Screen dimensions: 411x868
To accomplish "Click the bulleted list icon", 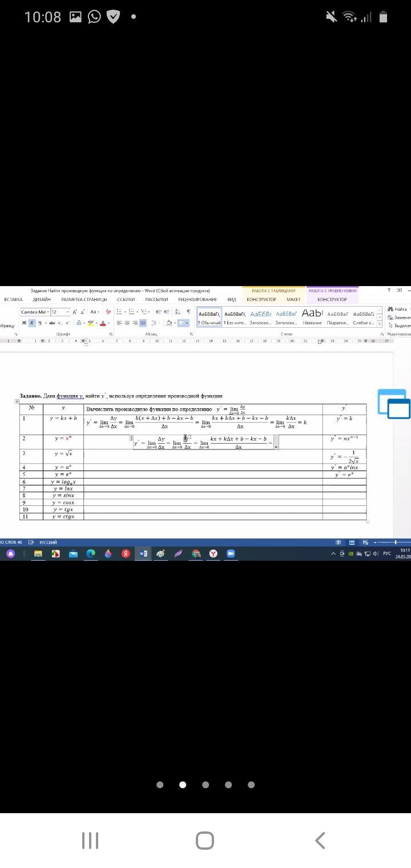I will point(119,312).
